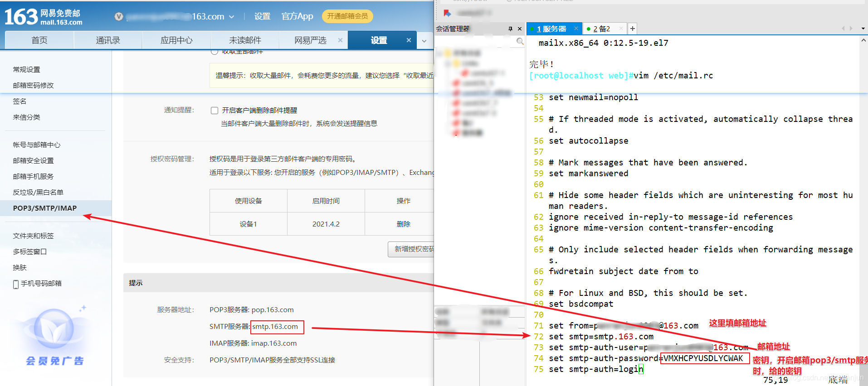
Task: Open the 应用中心 tab
Action: pyautogui.click(x=176, y=40)
